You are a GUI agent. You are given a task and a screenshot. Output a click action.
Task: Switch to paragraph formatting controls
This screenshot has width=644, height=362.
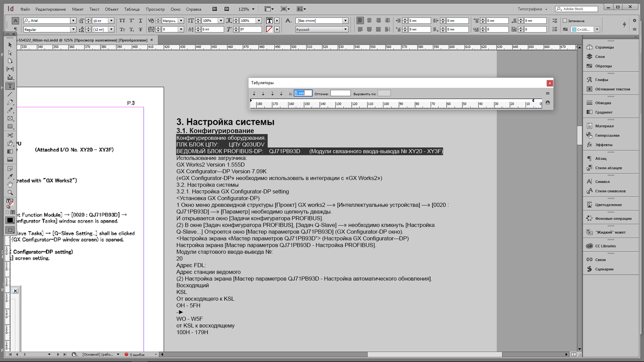(x=15, y=29)
